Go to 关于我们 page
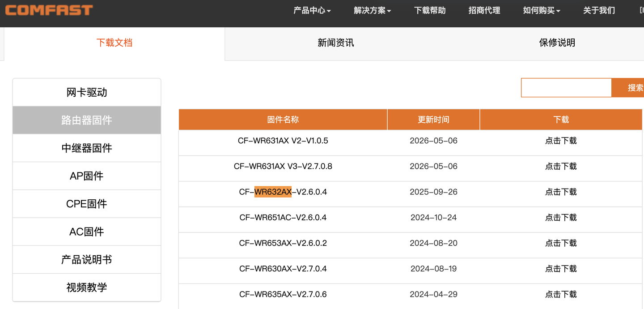The image size is (644, 309). pyautogui.click(x=599, y=10)
